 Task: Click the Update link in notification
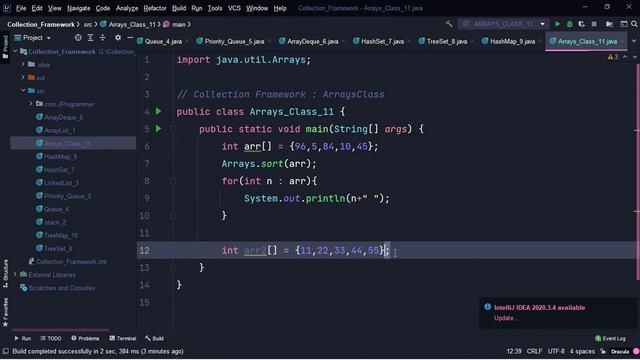pos(504,318)
